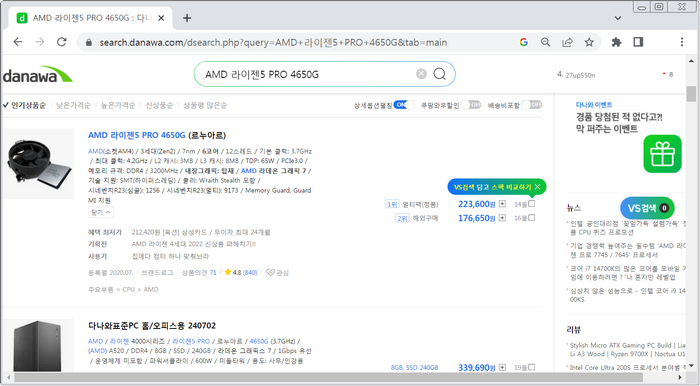The image size is (700, 386).
Task: Open the rating 4.8 (840) reviews
Action: click(x=241, y=273)
